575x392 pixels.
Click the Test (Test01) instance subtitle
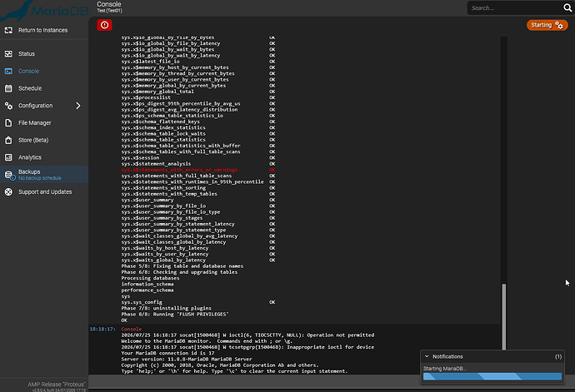tap(109, 11)
